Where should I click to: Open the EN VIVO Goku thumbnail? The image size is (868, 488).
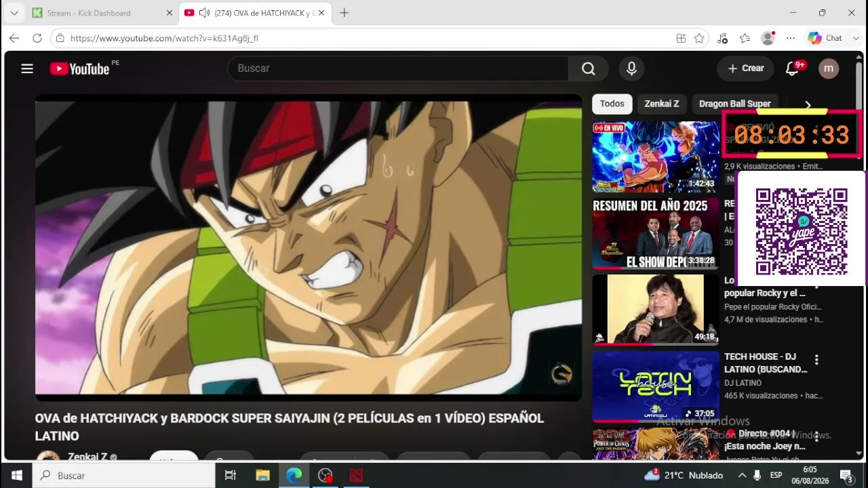coord(656,157)
